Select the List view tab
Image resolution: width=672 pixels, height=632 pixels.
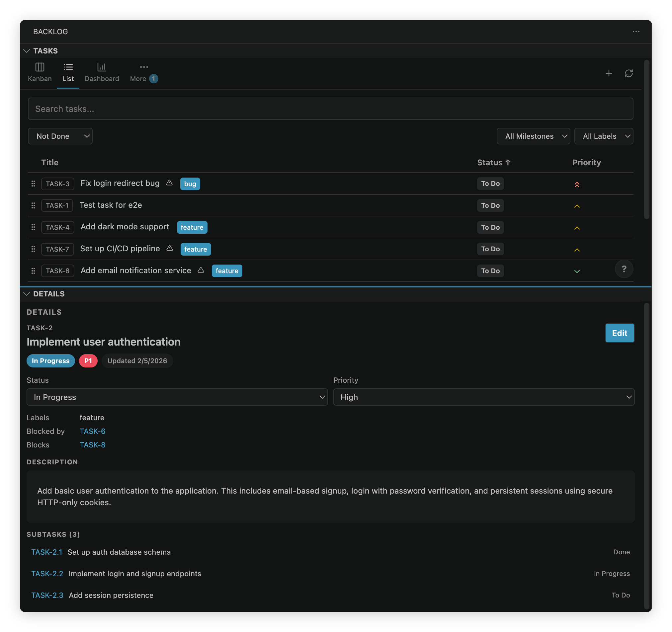click(68, 73)
